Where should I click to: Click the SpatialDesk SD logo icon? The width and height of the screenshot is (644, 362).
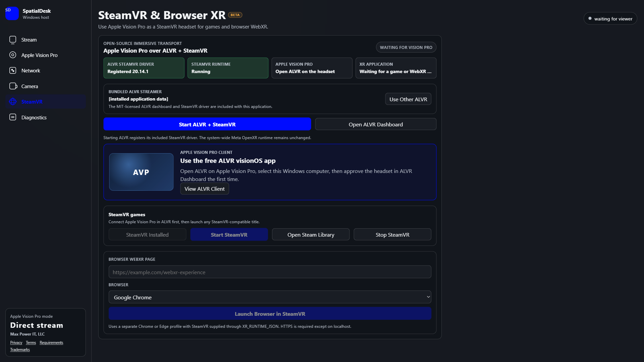click(12, 13)
